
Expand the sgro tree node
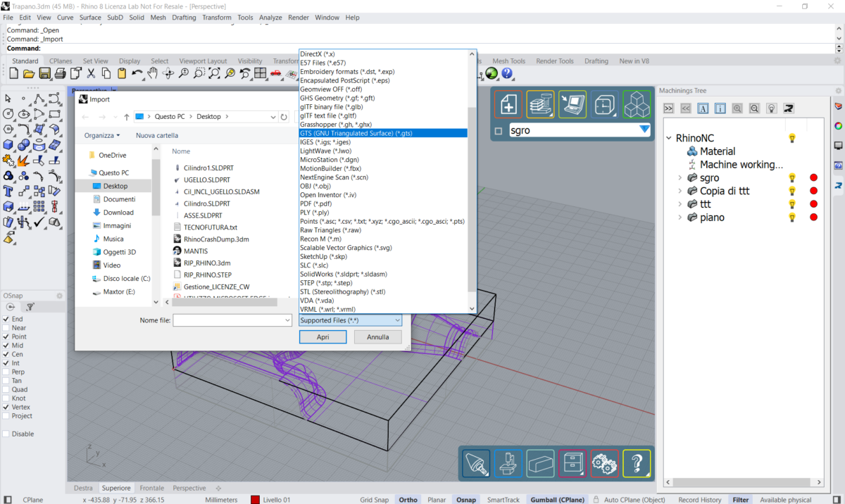[680, 178]
